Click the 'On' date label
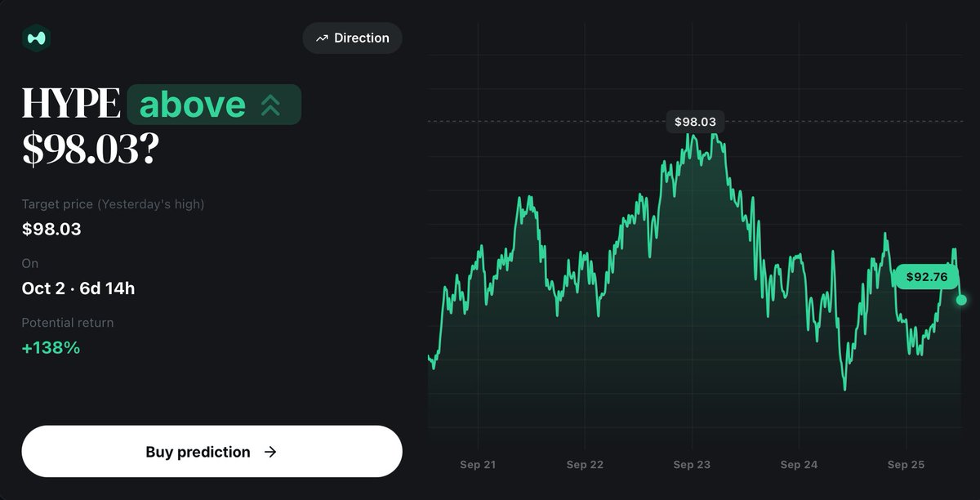980x500 pixels. [x=30, y=263]
